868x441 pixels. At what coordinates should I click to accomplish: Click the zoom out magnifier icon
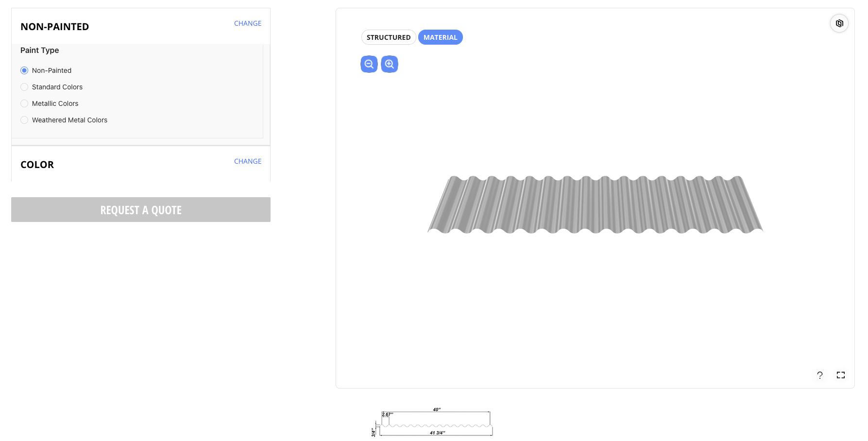(x=369, y=64)
